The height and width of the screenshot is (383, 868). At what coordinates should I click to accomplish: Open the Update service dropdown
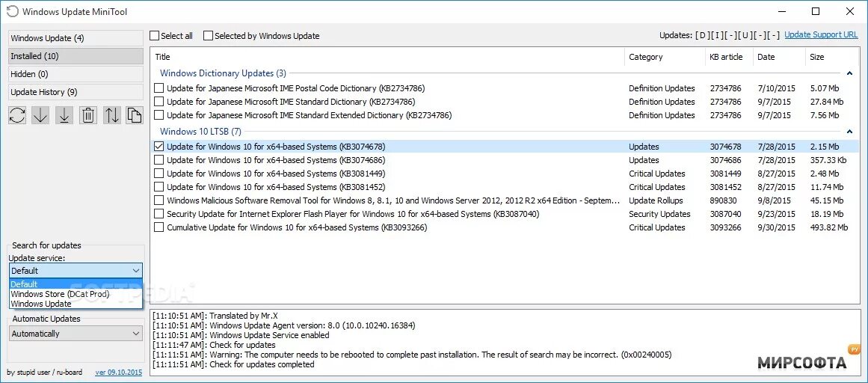76,271
